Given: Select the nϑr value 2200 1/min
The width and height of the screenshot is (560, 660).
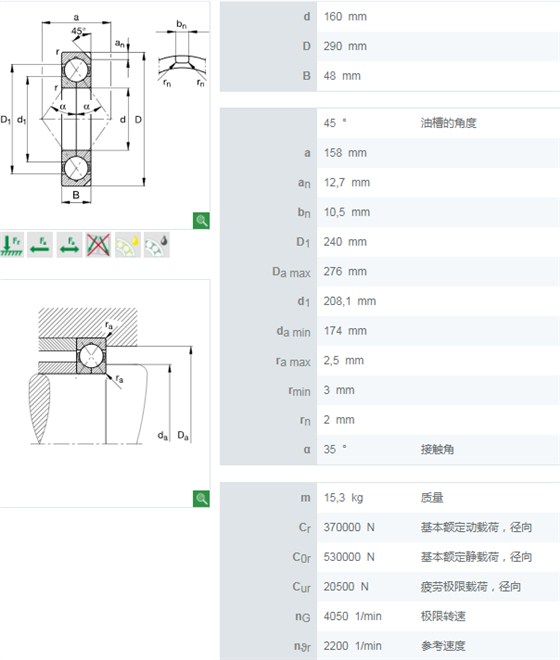Looking at the screenshot, I should click(353, 646).
